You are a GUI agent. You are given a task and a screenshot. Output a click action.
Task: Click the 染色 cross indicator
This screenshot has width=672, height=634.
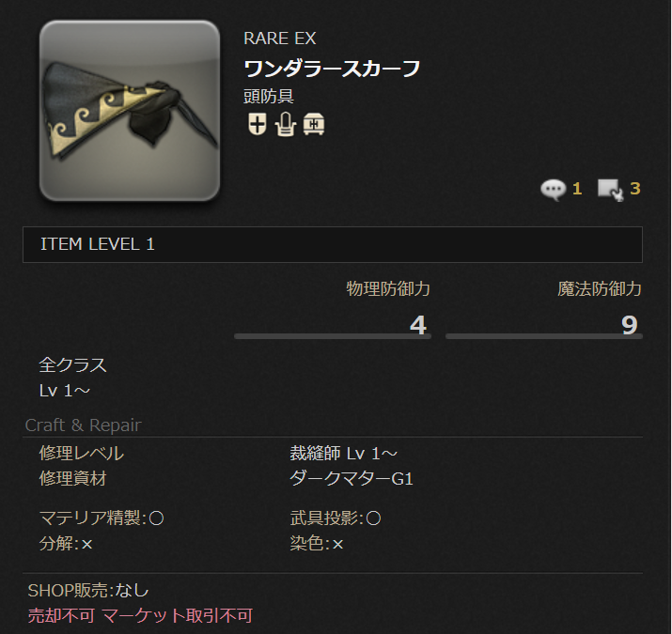tap(337, 545)
